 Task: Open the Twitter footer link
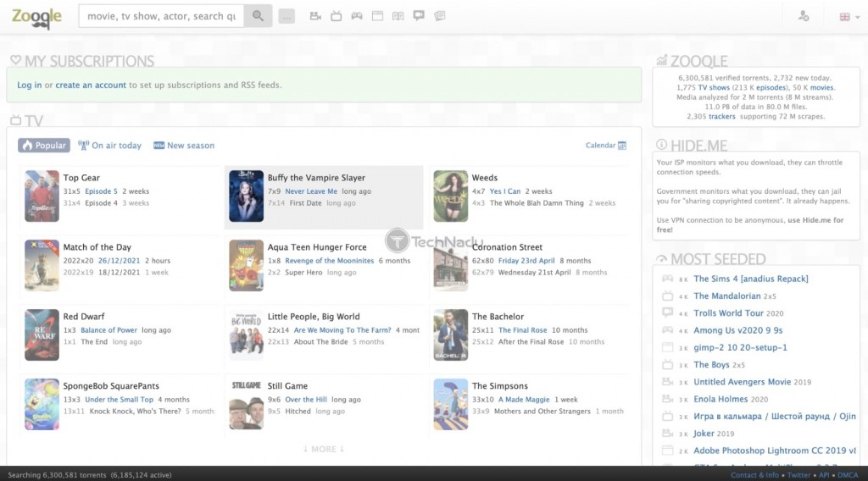coord(798,475)
